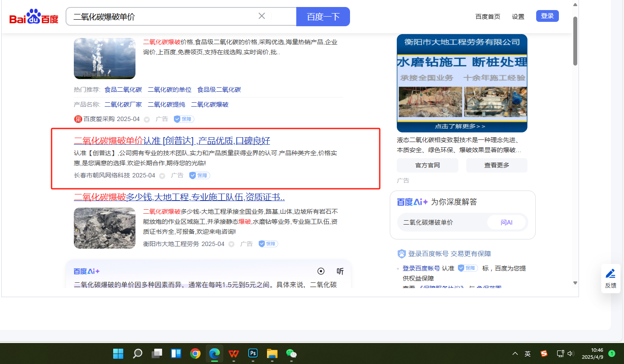The width and height of the screenshot is (624, 364).
Task: Open the 二氧化碳爆破多少钱 result link
Action: (179, 197)
